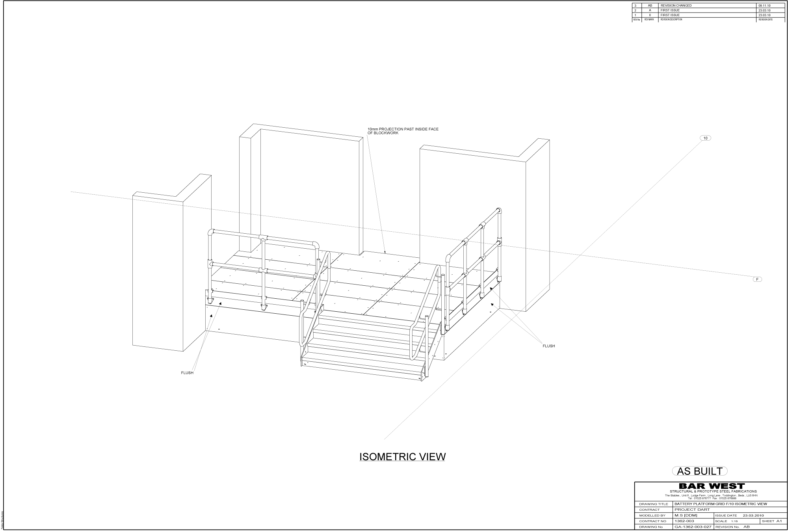Viewport: 788px width, 532px height.
Task: Click the 'AS BUILT' stamp label
Action: [700, 471]
